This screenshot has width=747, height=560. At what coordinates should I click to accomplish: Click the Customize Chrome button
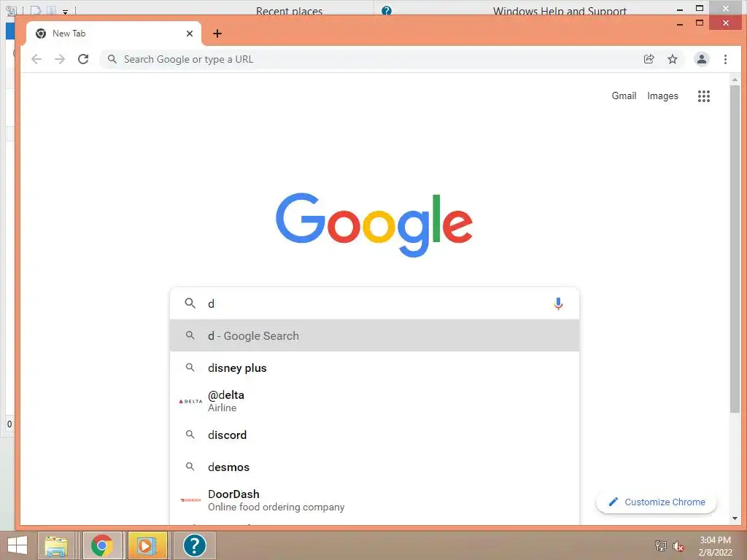(657, 502)
